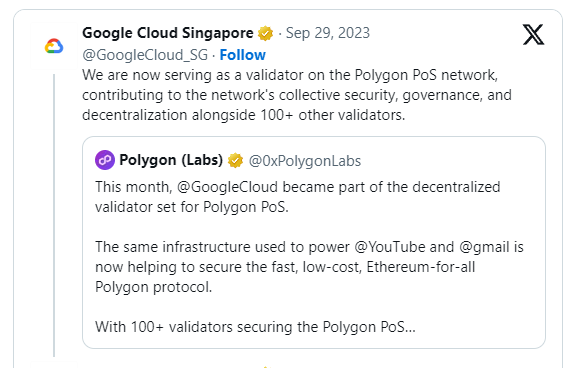Open the Sep 29, 2023 timestamp

(328, 33)
